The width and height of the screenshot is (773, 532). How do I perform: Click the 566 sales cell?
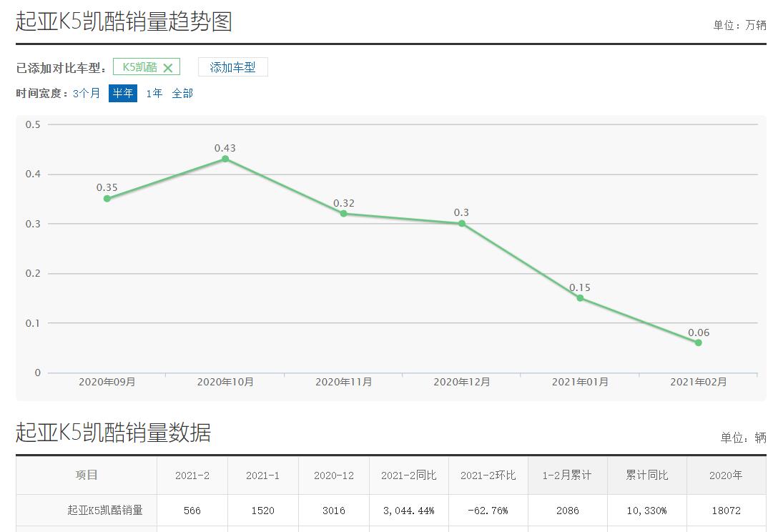click(192, 511)
